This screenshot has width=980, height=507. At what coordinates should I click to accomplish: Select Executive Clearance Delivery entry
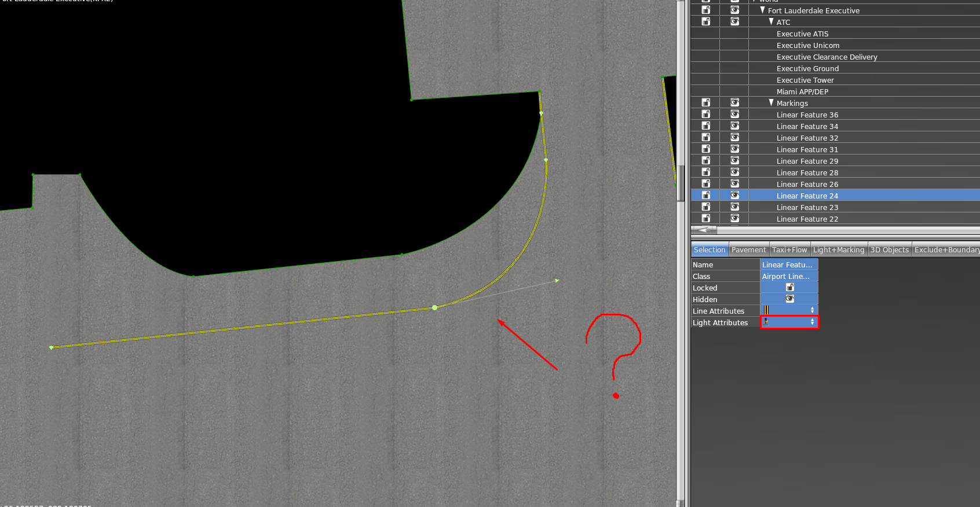click(x=827, y=57)
